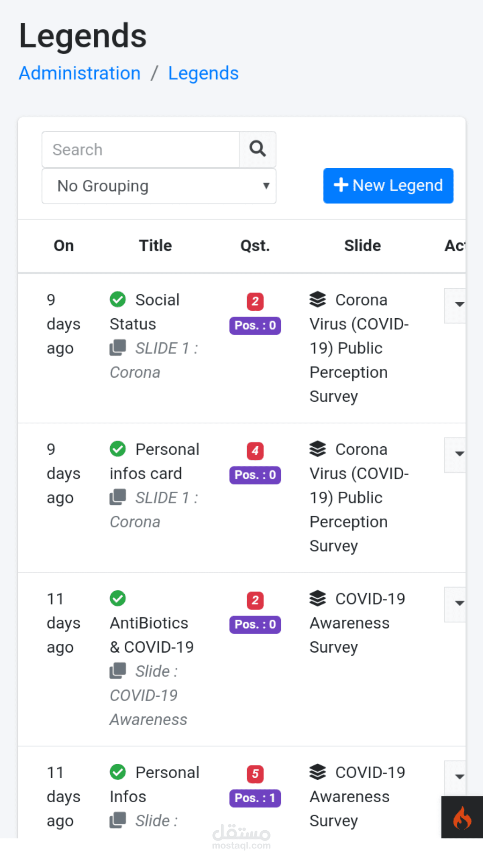Expand actions dropdown for Social Status row

(x=457, y=305)
